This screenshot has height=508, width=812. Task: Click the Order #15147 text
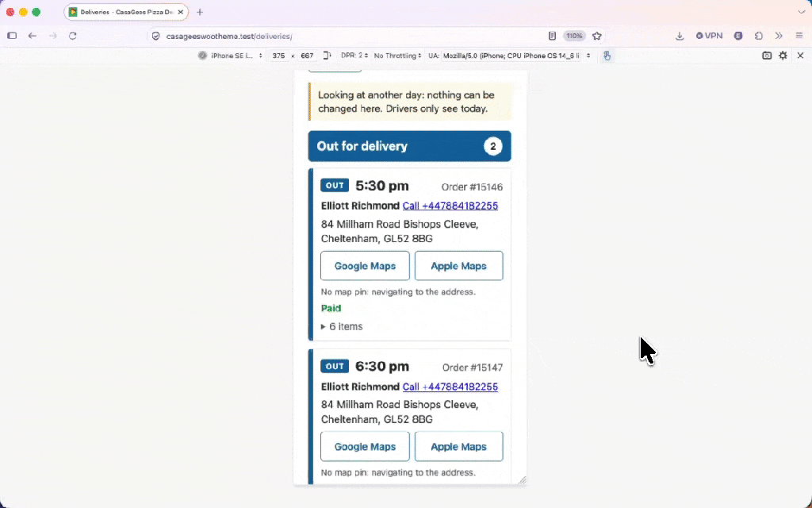pyautogui.click(x=473, y=368)
